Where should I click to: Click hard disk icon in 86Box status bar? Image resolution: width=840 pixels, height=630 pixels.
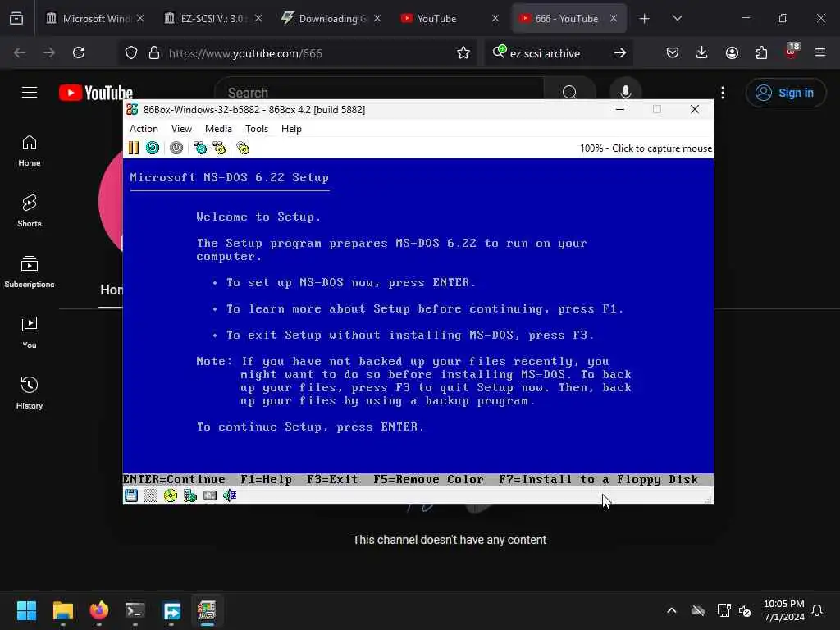coord(210,495)
